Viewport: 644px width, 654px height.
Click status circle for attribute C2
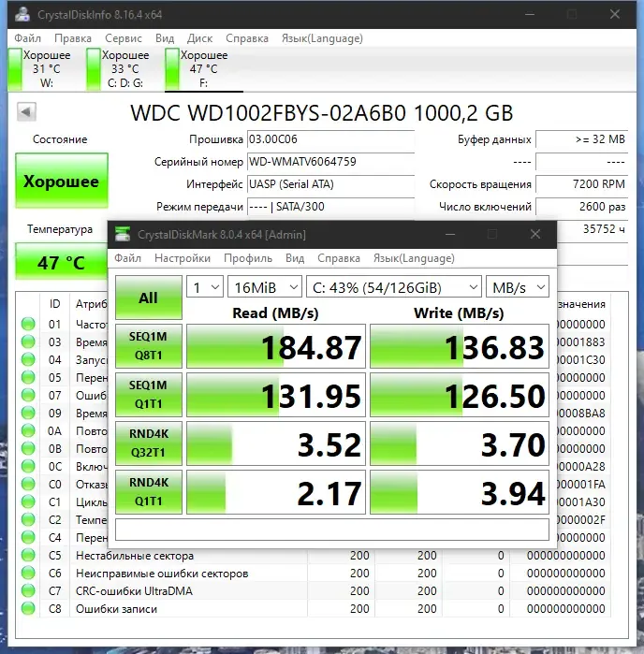[x=28, y=519]
